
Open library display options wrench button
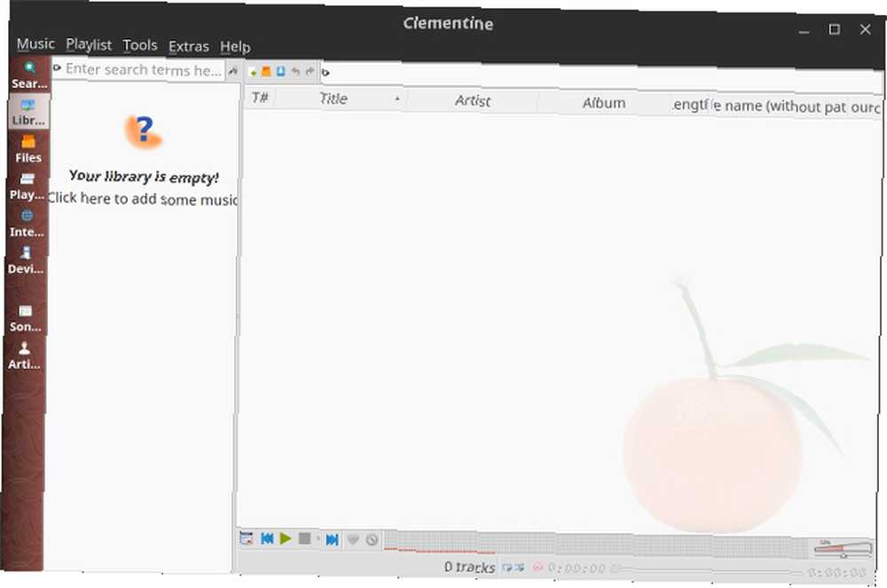point(233,71)
